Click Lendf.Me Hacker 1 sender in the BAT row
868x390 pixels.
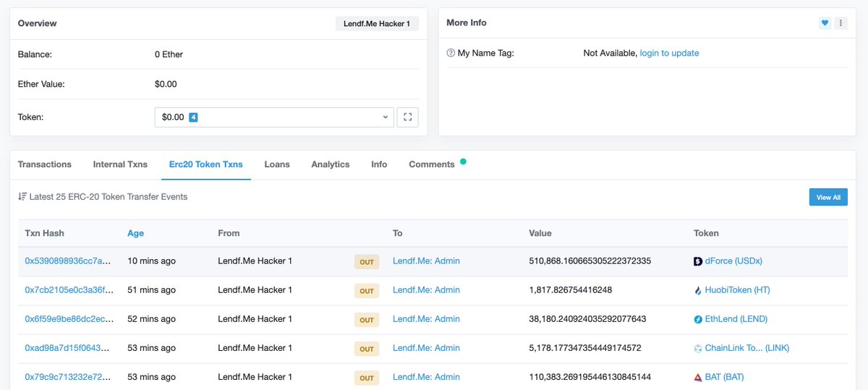[255, 376]
